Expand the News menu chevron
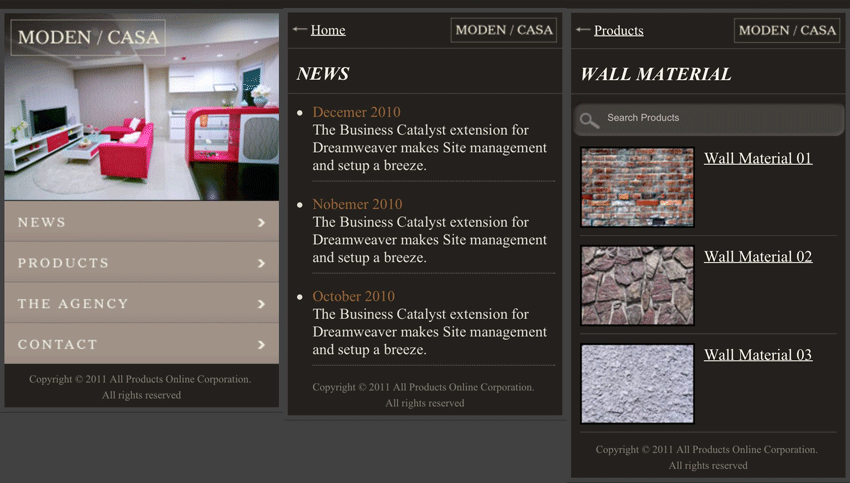 click(261, 222)
